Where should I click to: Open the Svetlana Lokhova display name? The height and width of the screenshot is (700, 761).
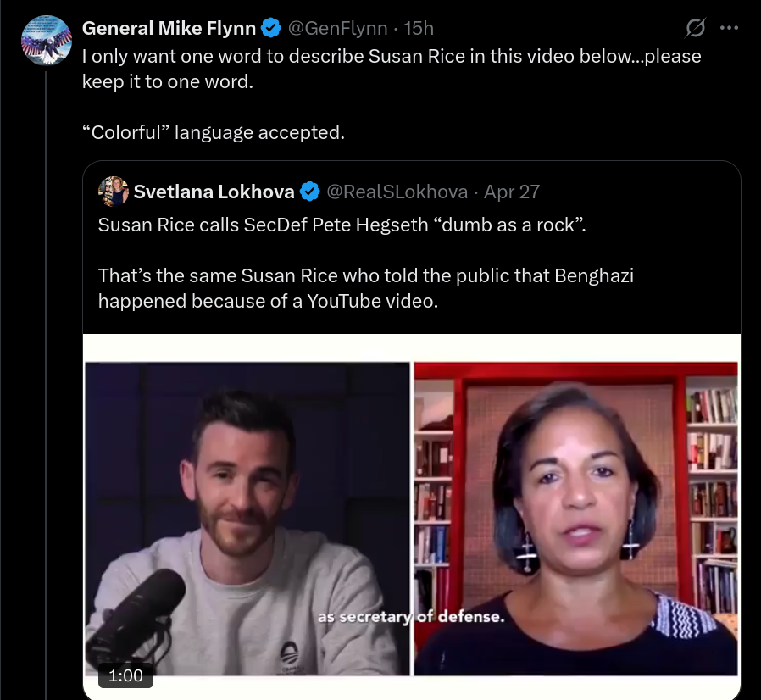[214, 192]
